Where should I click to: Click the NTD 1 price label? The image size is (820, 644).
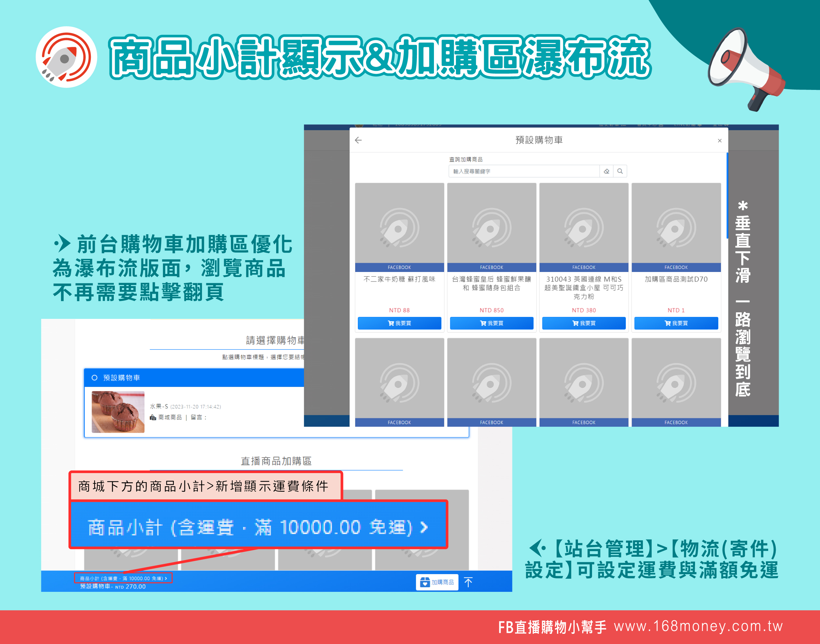click(x=676, y=310)
